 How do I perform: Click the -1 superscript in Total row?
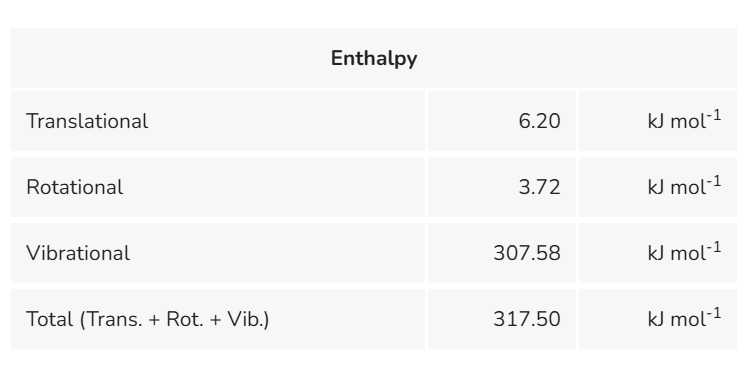pos(714,312)
